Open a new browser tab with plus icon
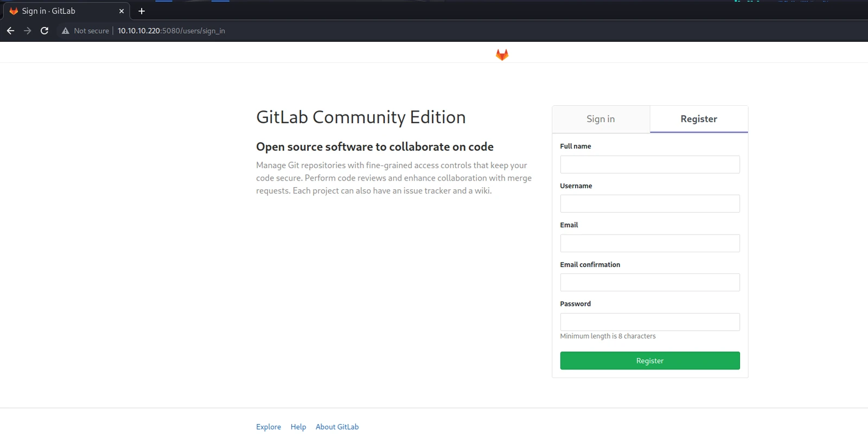The width and height of the screenshot is (868, 441). [x=142, y=11]
